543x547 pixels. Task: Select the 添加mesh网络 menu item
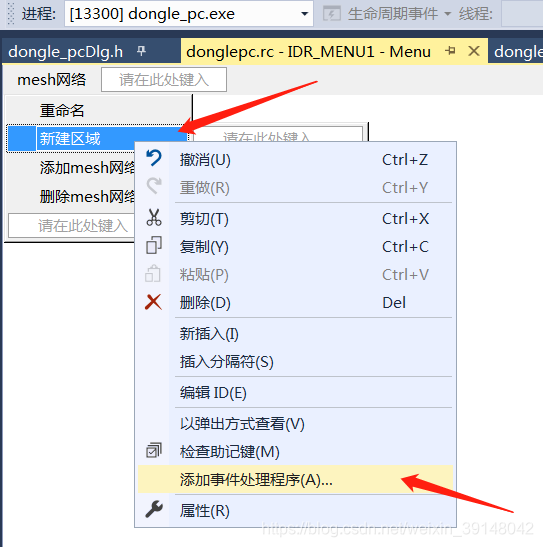click(71, 168)
